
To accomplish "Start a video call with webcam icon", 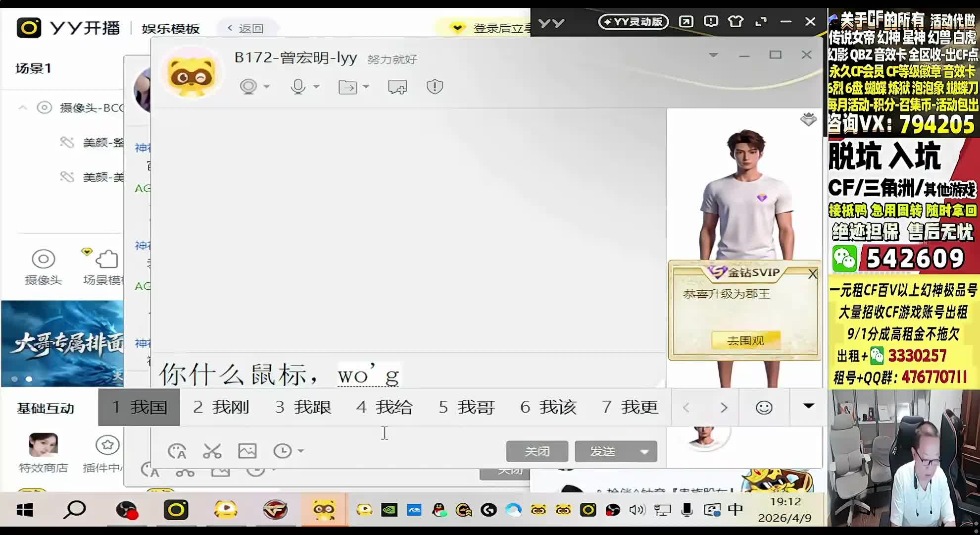I will click(248, 87).
